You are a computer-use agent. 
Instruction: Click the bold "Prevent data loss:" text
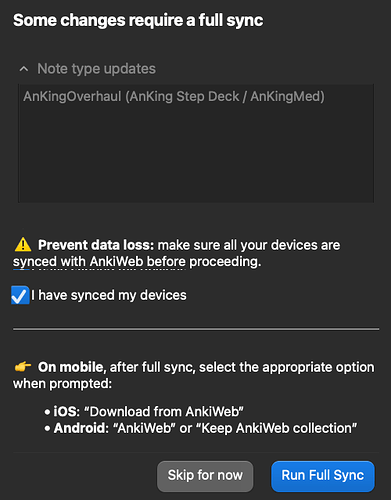pyautogui.click(x=96, y=245)
